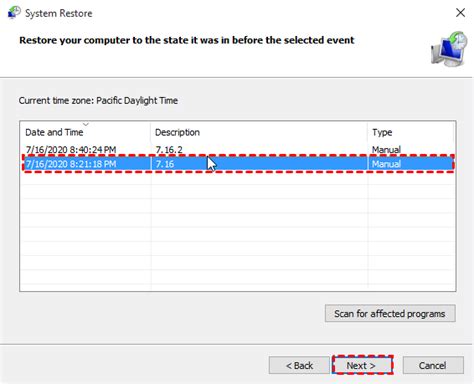Viewport: 474px width, 384px height.
Task: Click the System Restore title bar icon
Action: point(14,13)
